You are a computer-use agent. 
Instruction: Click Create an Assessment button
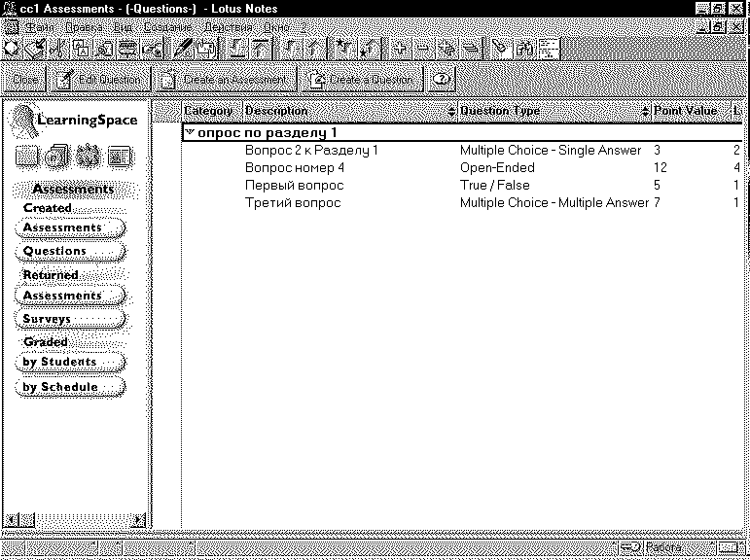(225, 80)
